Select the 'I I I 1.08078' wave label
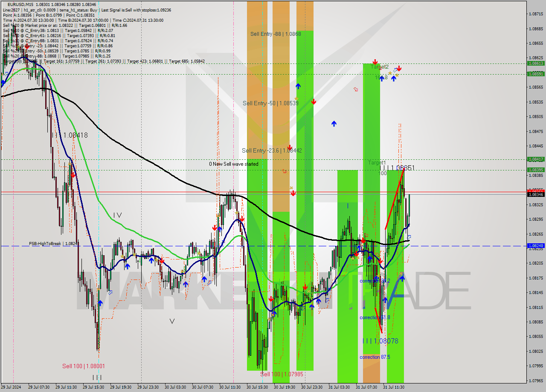Viewport: 546px width, 392px height. [380, 341]
